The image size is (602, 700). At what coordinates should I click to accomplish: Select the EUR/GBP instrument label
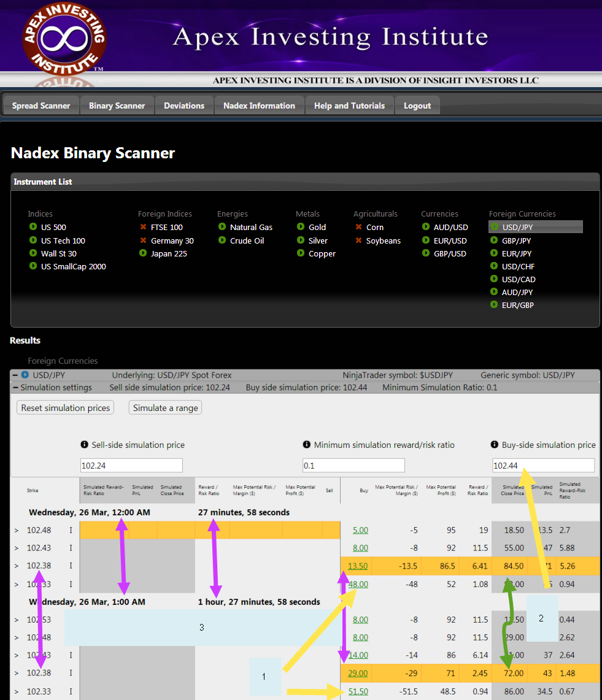[x=517, y=306]
